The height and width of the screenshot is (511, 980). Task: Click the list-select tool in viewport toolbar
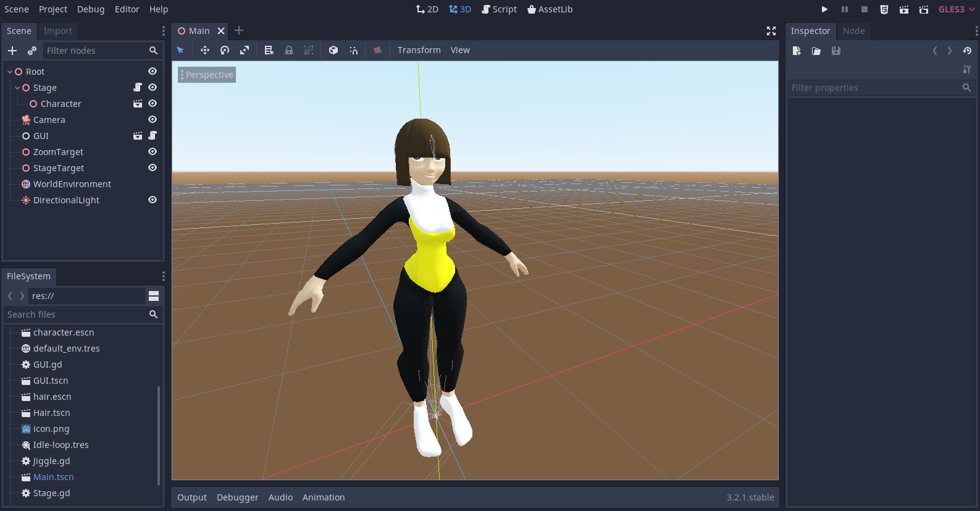pos(269,50)
